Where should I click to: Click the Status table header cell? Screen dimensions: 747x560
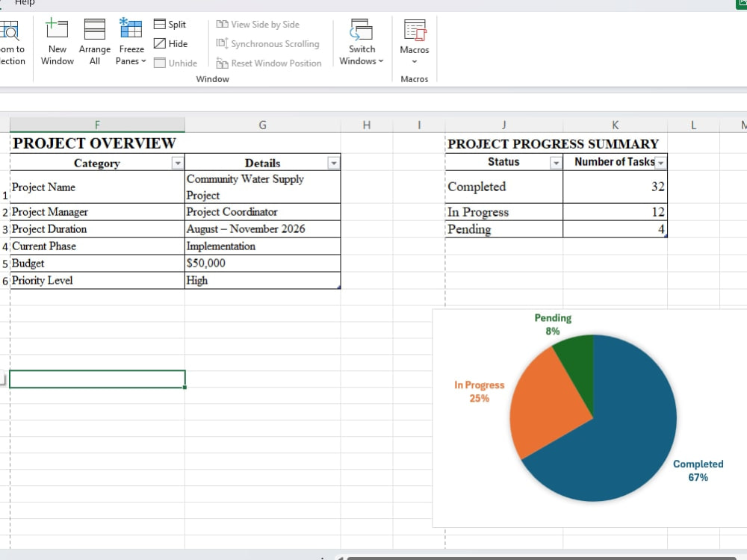pyautogui.click(x=504, y=162)
